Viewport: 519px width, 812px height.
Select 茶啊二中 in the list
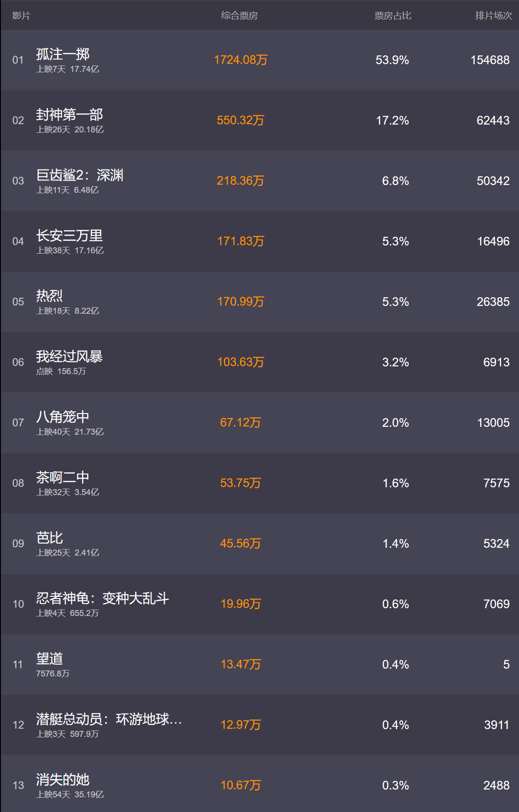tap(259, 483)
